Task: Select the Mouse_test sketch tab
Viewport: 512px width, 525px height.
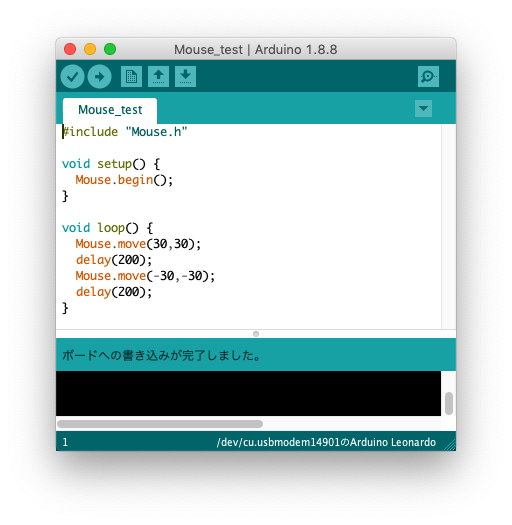Action: pos(110,110)
